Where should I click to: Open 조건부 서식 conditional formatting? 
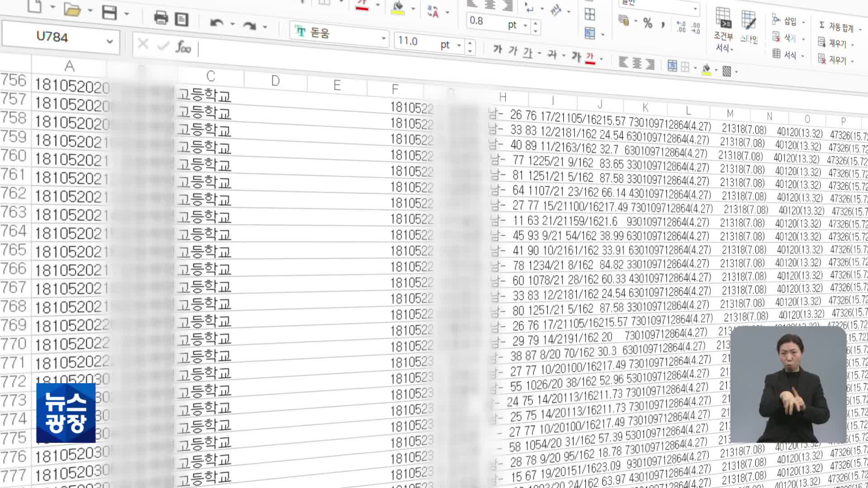click(x=724, y=30)
